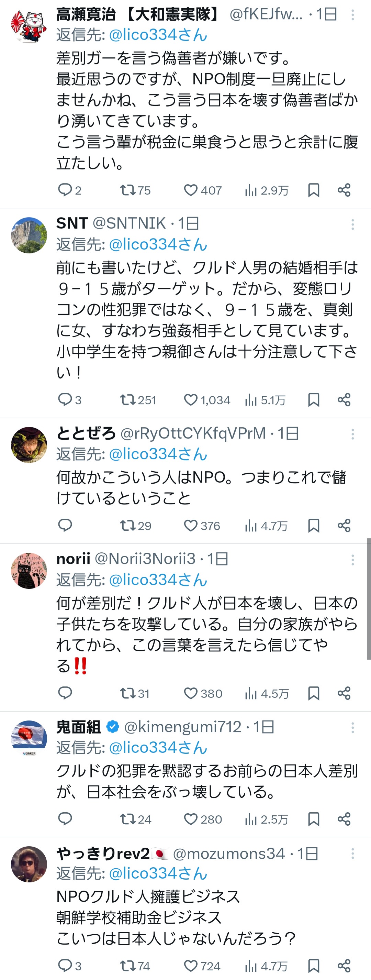Click the scrollbar on the right edge
The height and width of the screenshot is (980, 371).
(x=369, y=599)
